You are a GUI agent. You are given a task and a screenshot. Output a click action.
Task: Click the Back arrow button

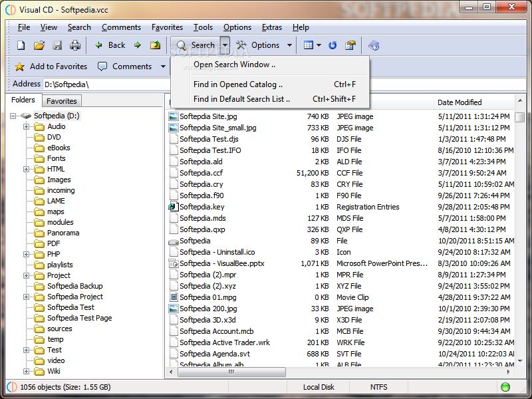[x=110, y=45]
